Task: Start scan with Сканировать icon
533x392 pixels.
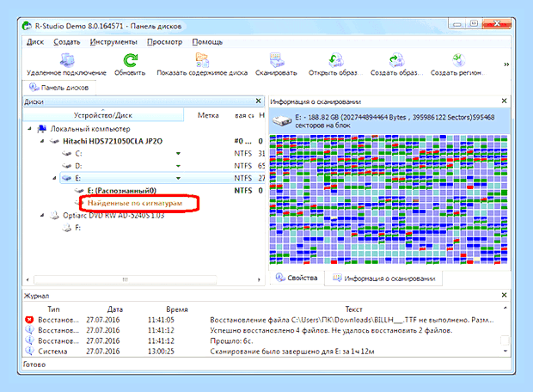Action: (x=276, y=60)
